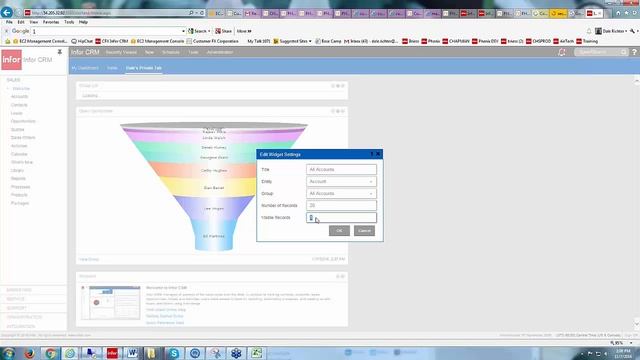Open the View menu
This screenshot has width=640, height=360.
[x=34, y=22]
